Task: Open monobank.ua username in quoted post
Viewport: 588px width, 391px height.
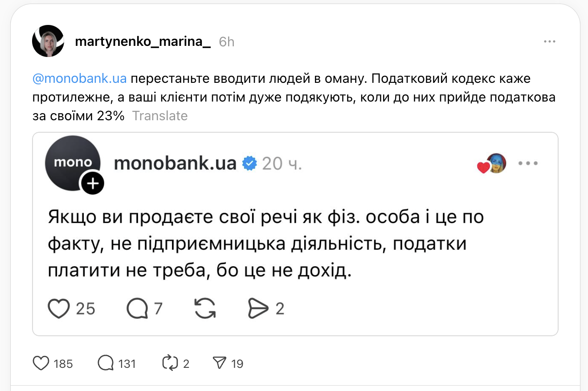Action: tap(175, 163)
